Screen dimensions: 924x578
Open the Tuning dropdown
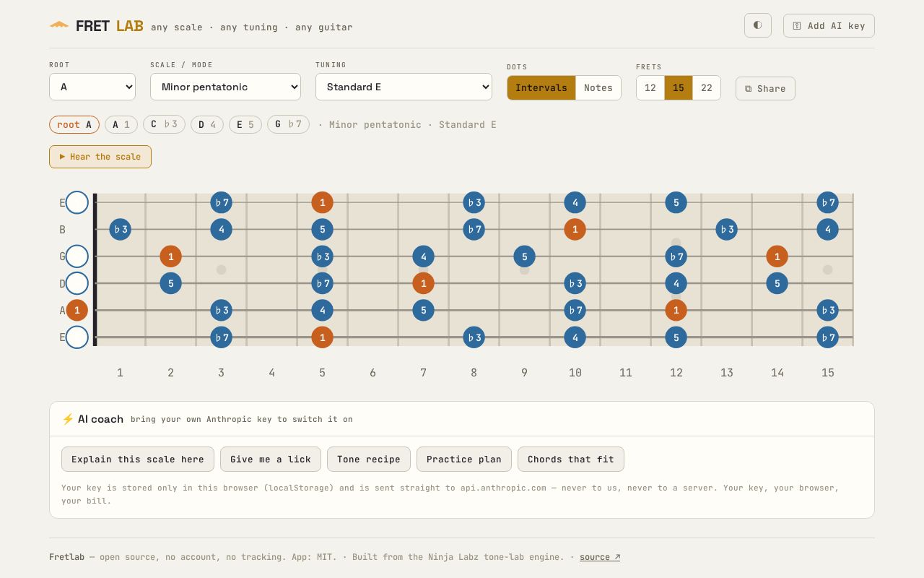click(x=404, y=87)
